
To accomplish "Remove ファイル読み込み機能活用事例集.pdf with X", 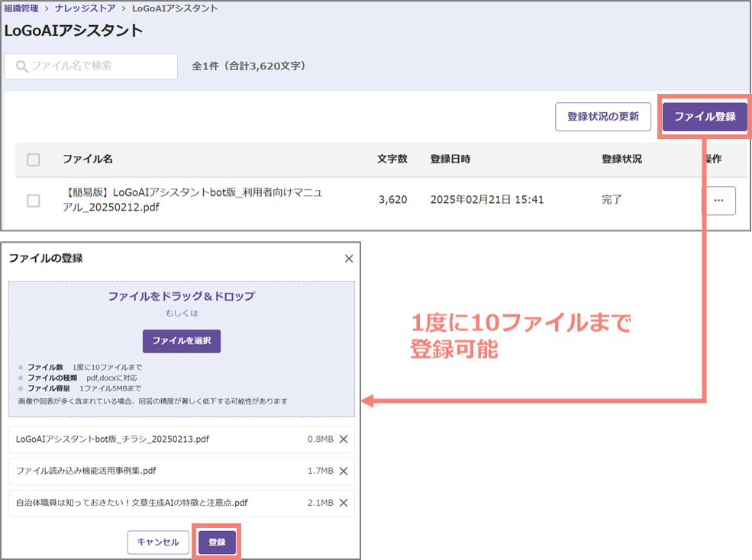I will (344, 471).
